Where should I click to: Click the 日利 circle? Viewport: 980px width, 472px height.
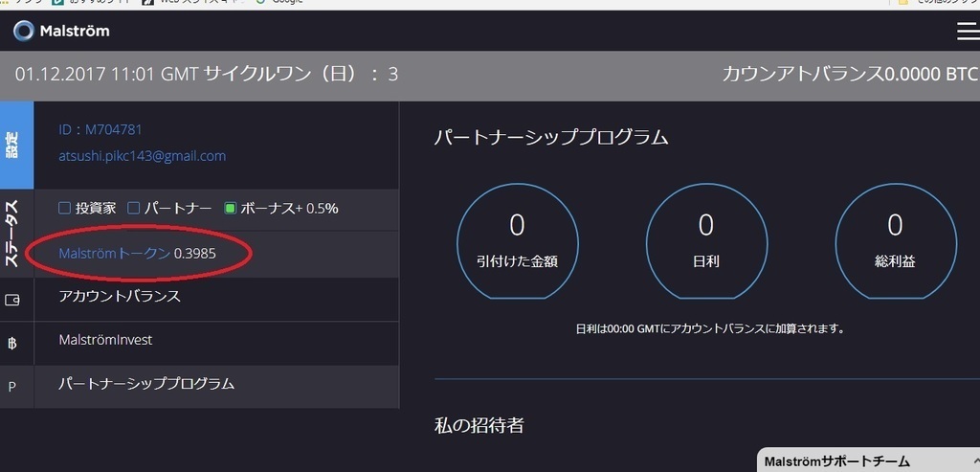point(706,241)
